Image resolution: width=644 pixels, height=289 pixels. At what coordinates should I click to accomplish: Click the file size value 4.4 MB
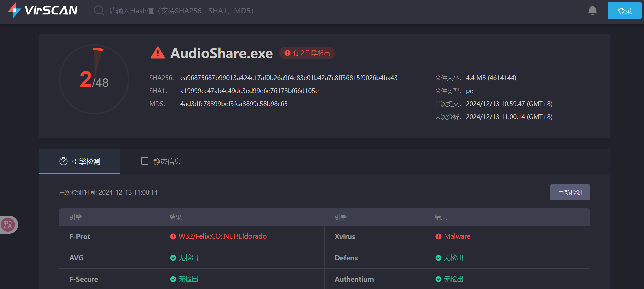(x=491, y=78)
